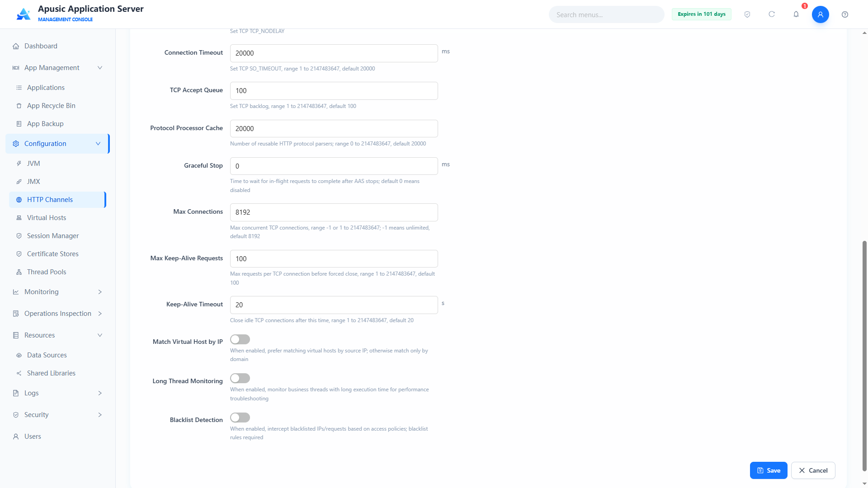The image size is (868, 488).
Task: Click the notification bell icon
Action: [796, 14]
